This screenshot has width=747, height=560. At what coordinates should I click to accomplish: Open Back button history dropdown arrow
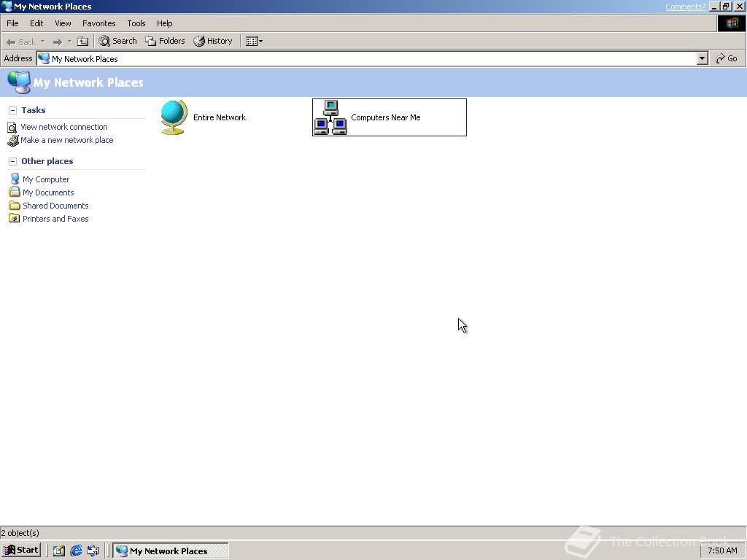point(42,42)
